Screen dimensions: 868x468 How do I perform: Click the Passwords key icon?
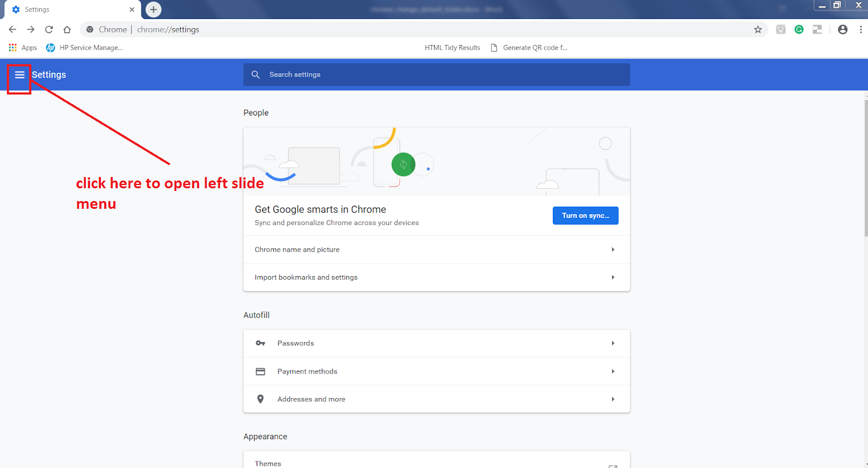260,343
